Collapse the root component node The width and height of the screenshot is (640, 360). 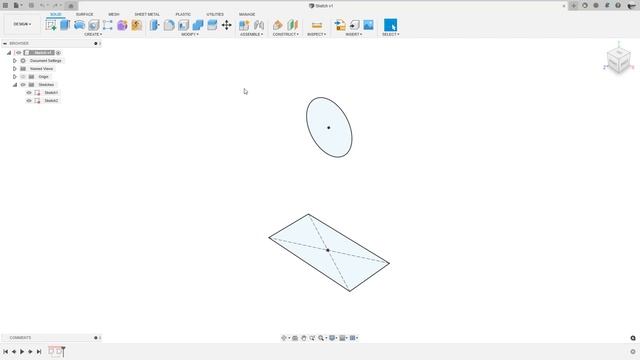9,53
